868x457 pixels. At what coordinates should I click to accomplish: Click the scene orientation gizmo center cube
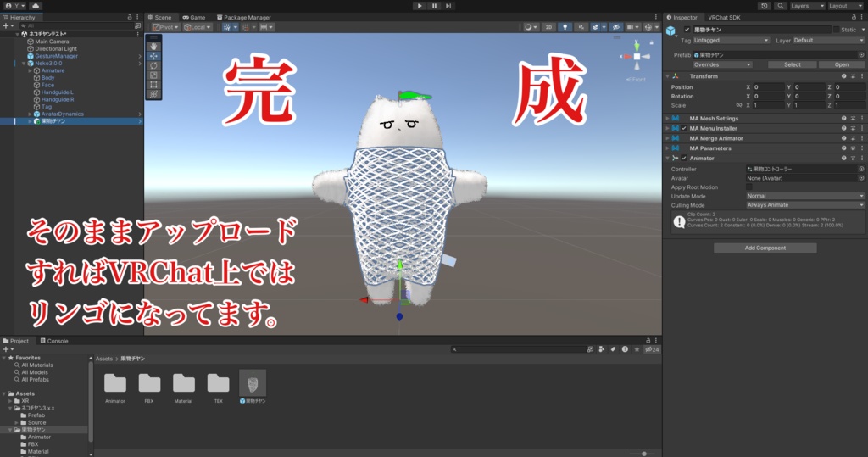tap(637, 57)
